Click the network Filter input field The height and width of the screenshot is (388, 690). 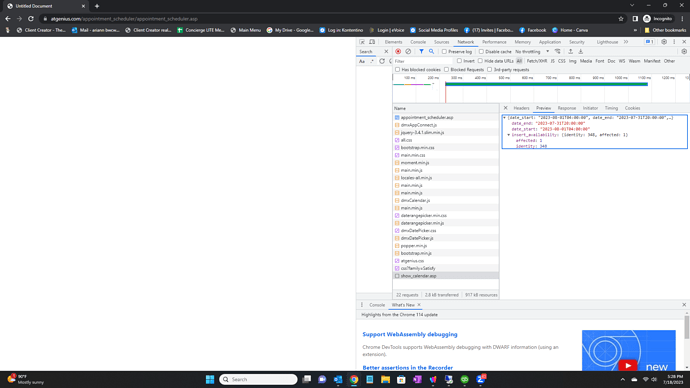coord(422,61)
